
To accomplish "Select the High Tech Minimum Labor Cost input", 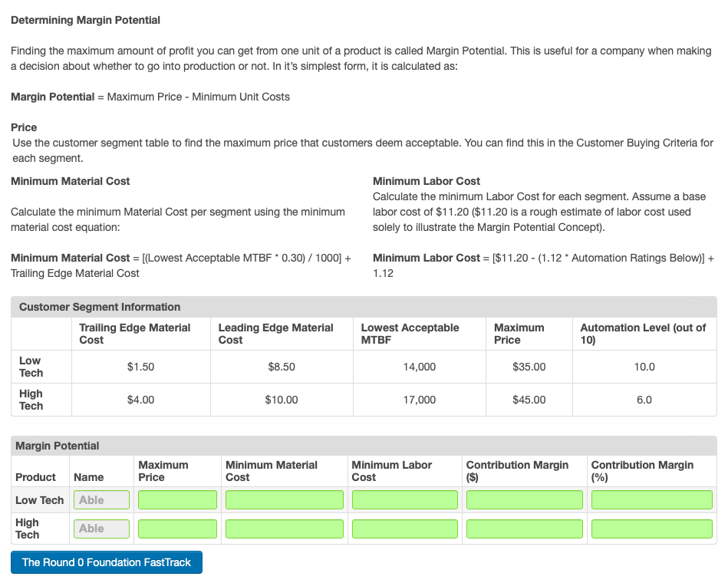I will click(x=404, y=529).
